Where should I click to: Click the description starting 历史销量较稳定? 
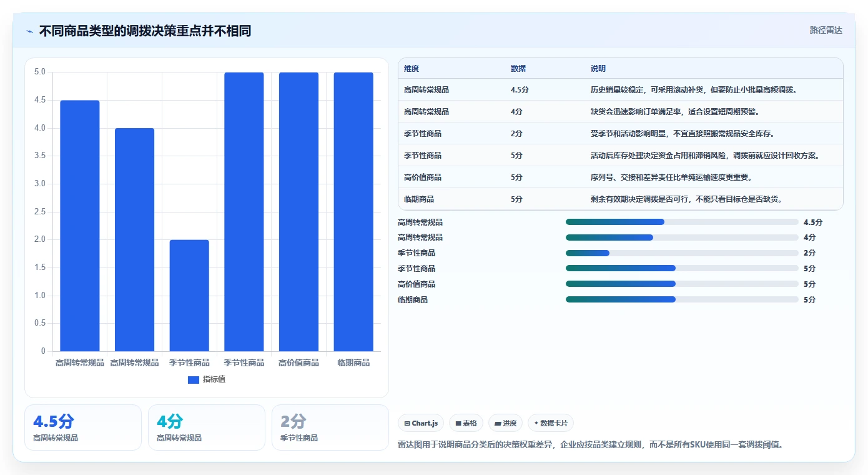693,90
